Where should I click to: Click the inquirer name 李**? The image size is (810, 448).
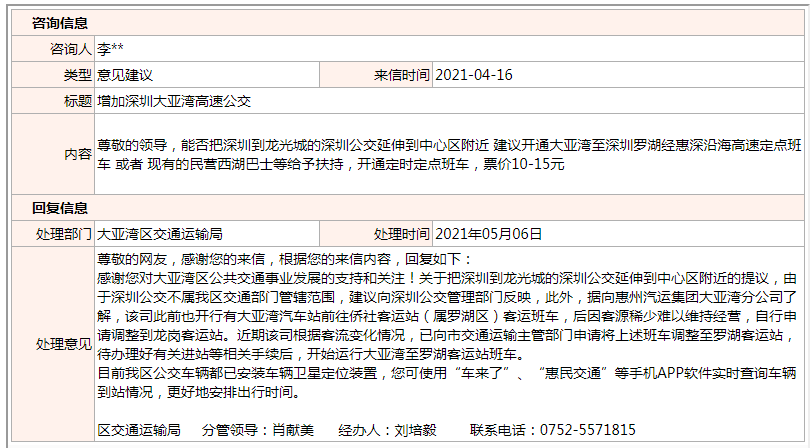coord(111,48)
